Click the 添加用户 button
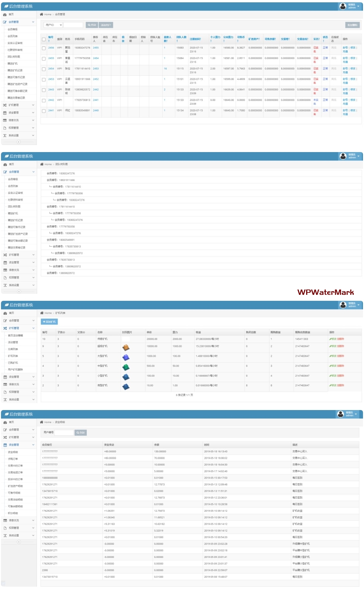The height and width of the screenshot is (590, 364). pos(106,25)
